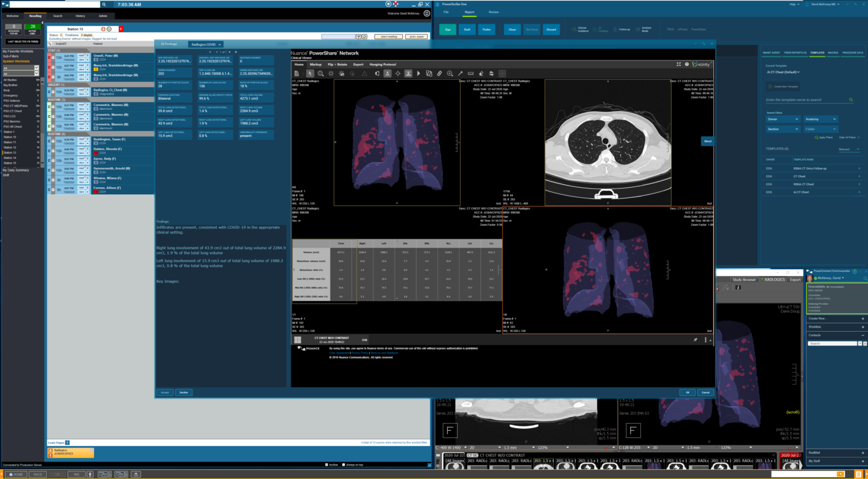Click the invert grayscale half-circle icon in eUnity
Viewport: 868px width, 479px height.
377,73
